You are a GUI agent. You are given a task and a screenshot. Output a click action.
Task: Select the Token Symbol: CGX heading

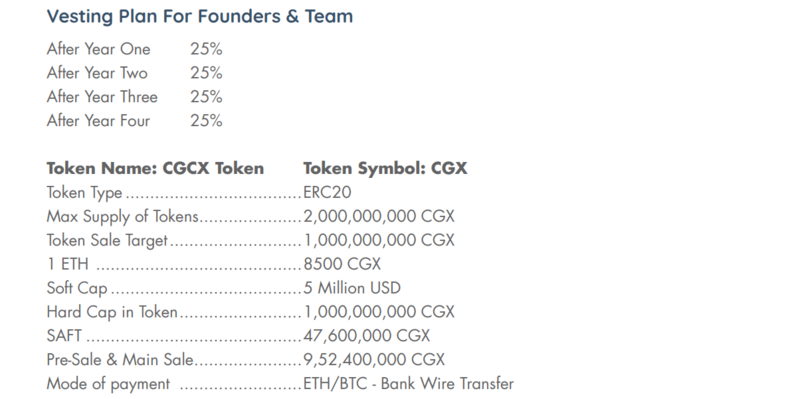385,168
